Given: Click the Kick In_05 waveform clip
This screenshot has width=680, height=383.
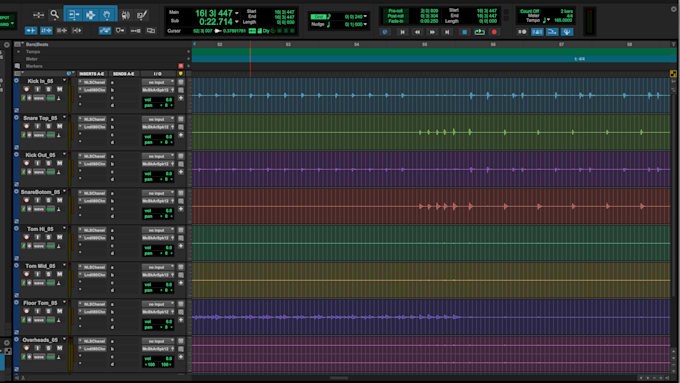Looking at the screenshot, I should [x=431, y=95].
